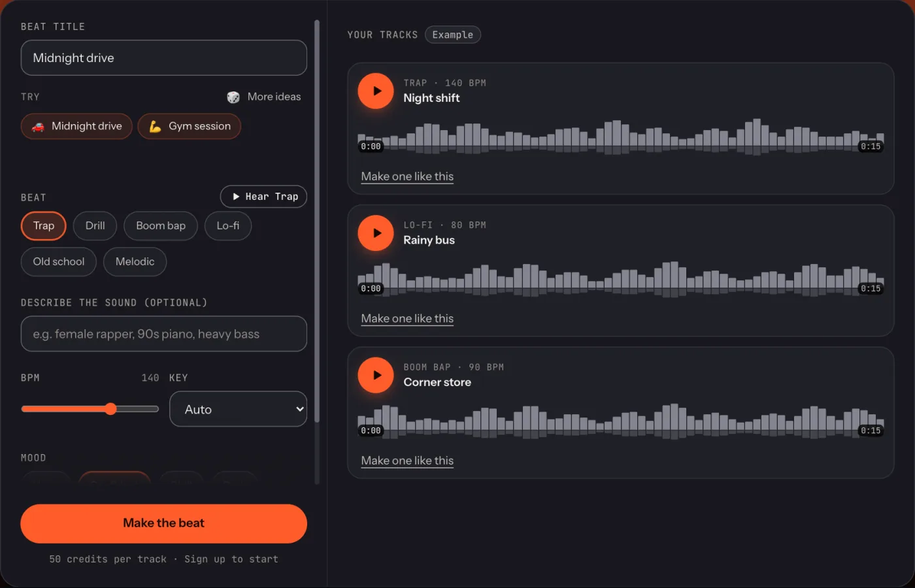Choose the Boom bap beat style
Viewport: 915px width, 588px height.
[161, 226]
